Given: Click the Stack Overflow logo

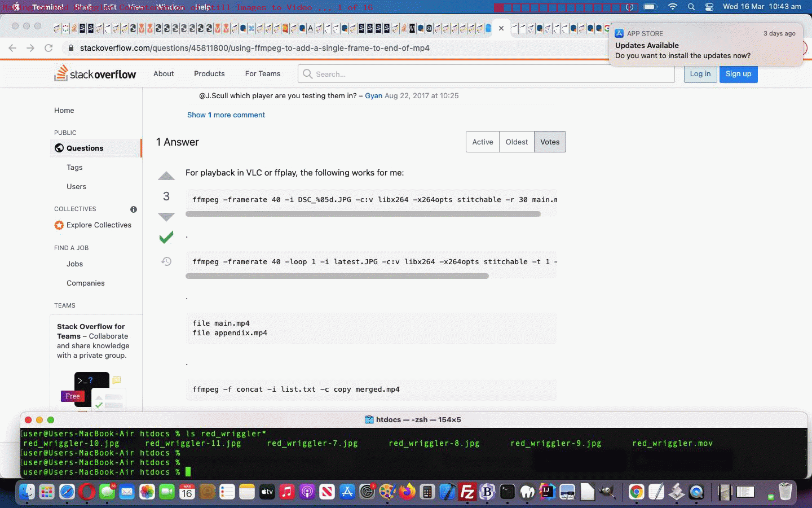Looking at the screenshot, I should tap(95, 74).
